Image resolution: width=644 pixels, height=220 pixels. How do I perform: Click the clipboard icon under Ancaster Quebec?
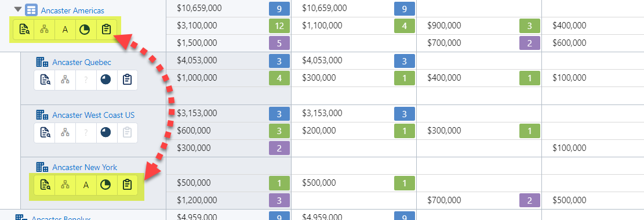(127, 80)
